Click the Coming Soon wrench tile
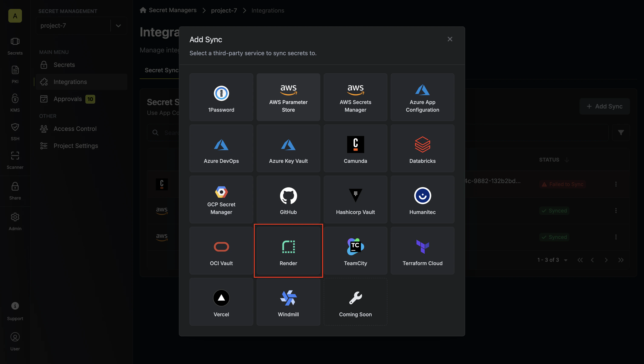The width and height of the screenshot is (644, 364). (355, 302)
